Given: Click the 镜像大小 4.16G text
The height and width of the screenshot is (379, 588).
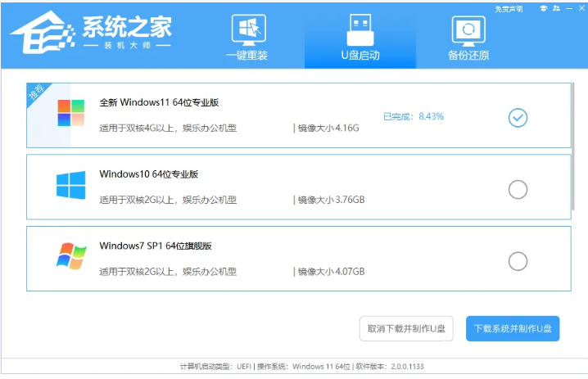Looking at the screenshot, I should pos(328,129).
